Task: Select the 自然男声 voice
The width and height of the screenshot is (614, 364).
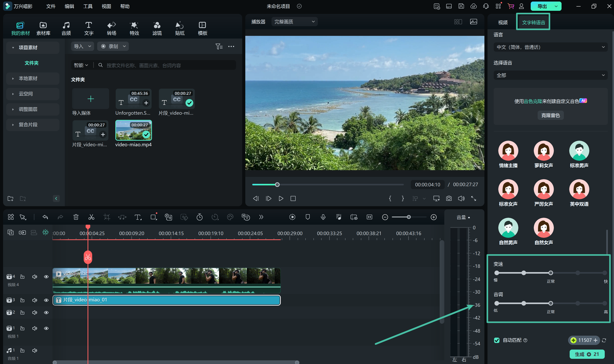Action: click(x=508, y=232)
